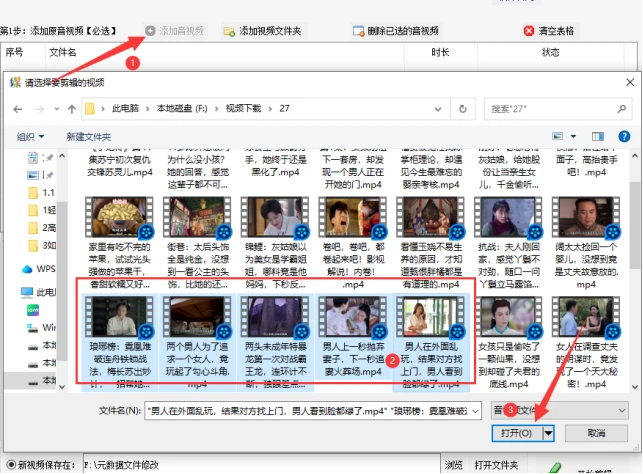Select video 卷吧，卷吧，都卷起来吧
Screen dimensions: 643x474
pyautogui.click(x=353, y=243)
